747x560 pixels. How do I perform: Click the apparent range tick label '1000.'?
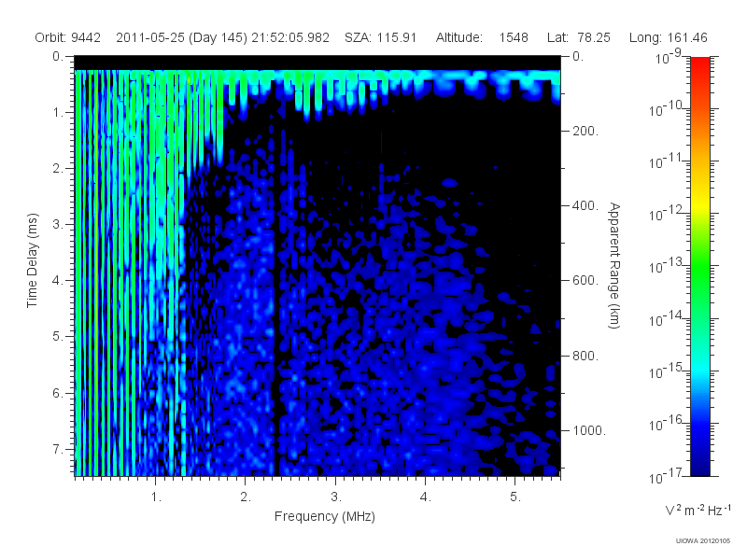(589, 430)
